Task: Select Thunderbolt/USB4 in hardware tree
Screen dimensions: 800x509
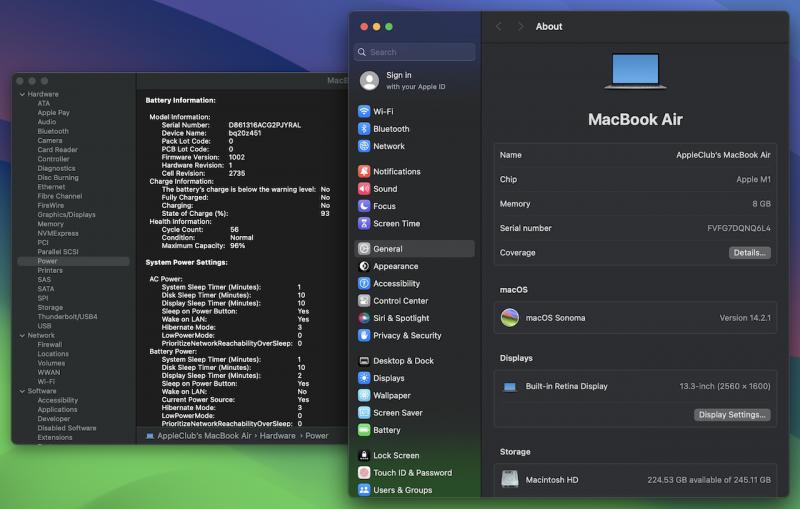Action: [x=67, y=317]
